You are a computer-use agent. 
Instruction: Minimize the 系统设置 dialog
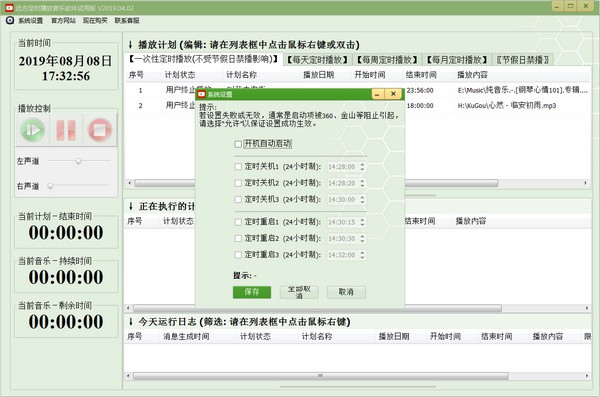click(x=378, y=94)
